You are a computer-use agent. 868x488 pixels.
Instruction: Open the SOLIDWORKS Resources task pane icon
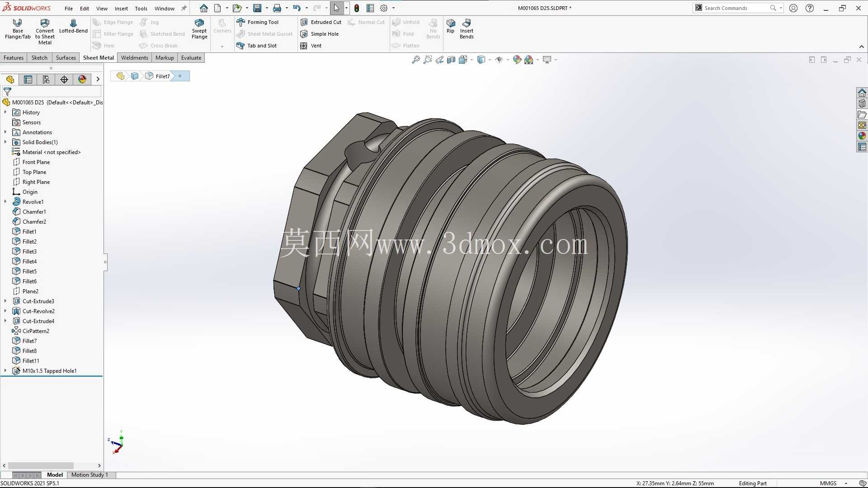[x=862, y=93]
